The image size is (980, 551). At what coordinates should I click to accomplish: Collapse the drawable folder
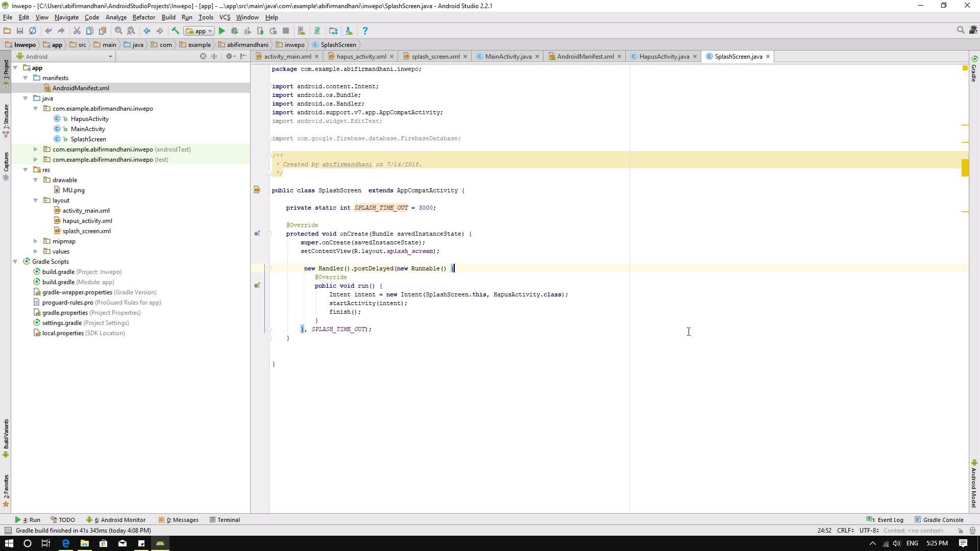(36, 180)
